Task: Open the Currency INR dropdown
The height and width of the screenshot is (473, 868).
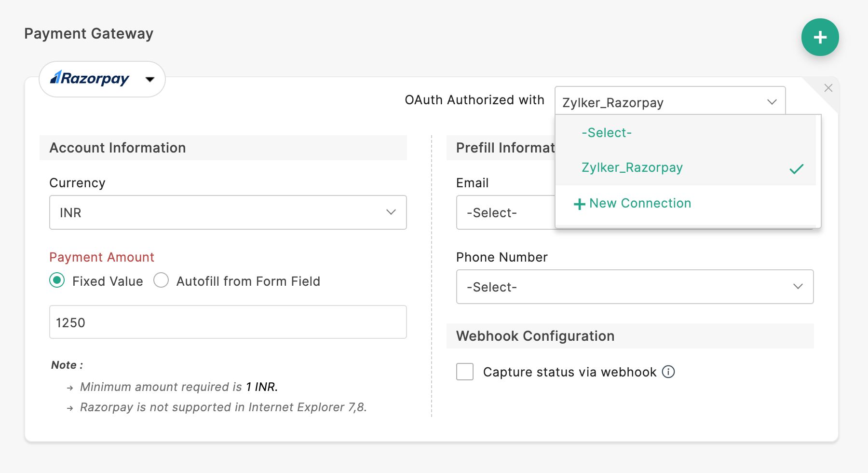Action: pyautogui.click(x=228, y=212)
